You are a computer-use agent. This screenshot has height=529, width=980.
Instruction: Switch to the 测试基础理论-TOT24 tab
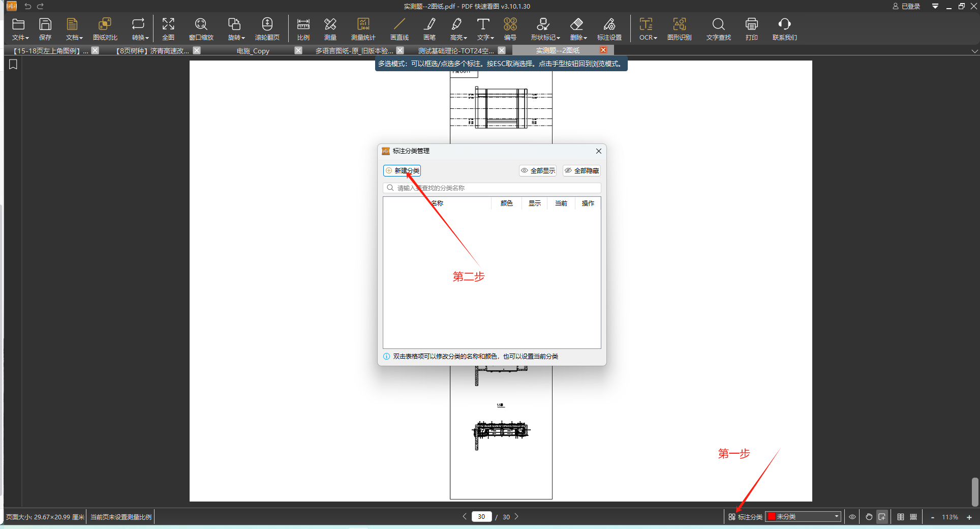pos(455,51)
